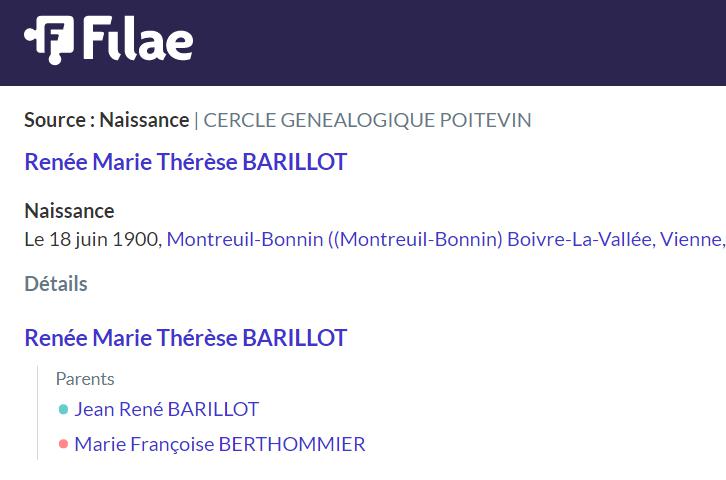The height and width of the screenshot is (480, 726).
Task: Click the Filae puzzle-piece logo icon
Action: [49, 40]
